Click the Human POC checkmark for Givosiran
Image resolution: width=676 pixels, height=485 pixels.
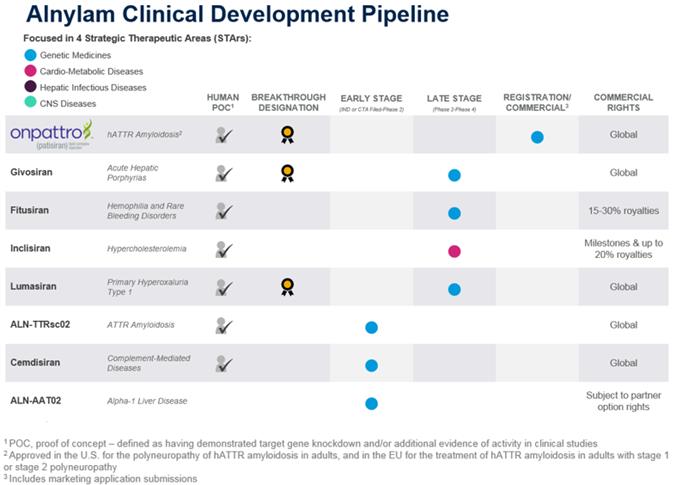pyautogui.click(x=223, y=174)
